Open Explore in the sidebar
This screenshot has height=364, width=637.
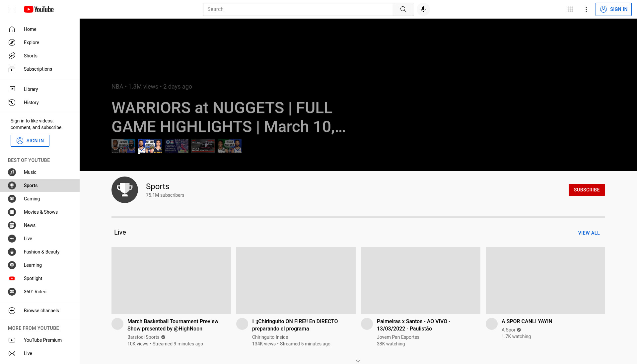click(x=40, y=42)
